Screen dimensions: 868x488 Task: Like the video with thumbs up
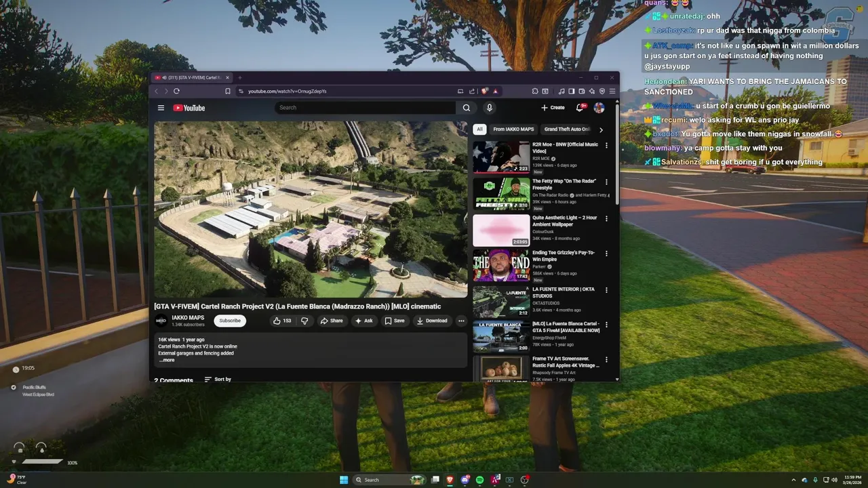tap(282, 321)
